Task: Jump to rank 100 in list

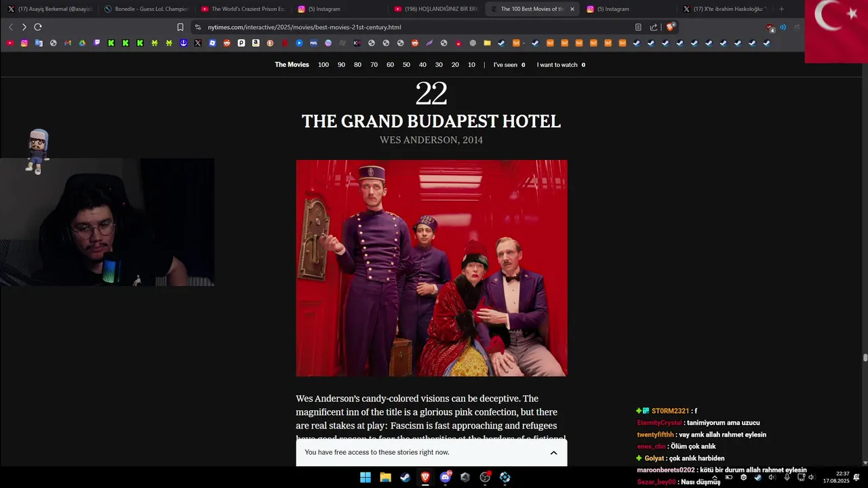Action: pyautogui.click(x=323, y=65)
